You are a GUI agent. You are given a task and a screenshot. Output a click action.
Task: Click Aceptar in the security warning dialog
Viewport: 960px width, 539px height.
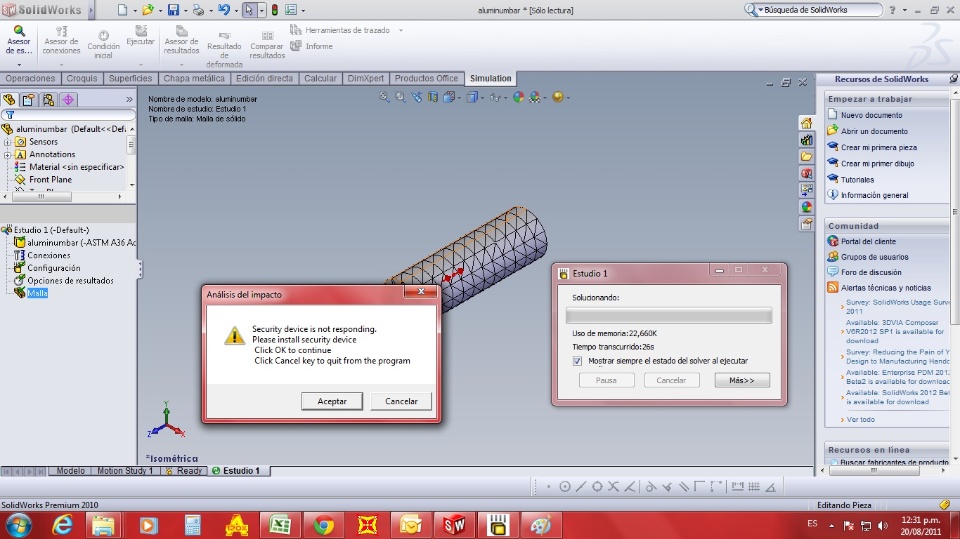pos(332,401)
